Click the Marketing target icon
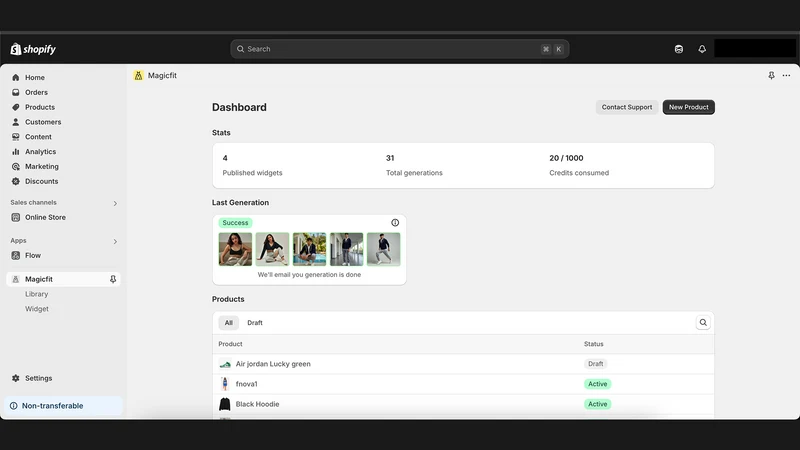 pos(16,166)
